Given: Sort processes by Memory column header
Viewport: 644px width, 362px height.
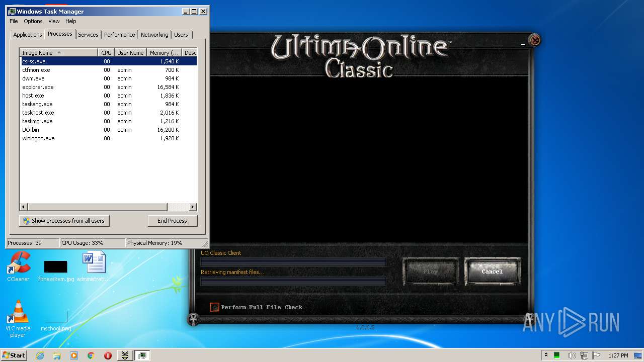Looking at the screenshot, I should (x=165, y=53).
